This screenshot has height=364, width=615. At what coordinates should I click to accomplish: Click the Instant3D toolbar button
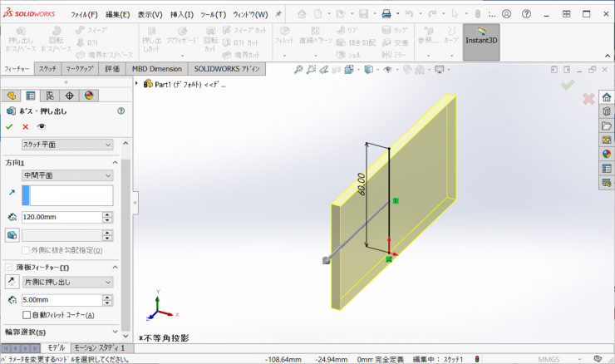click(481, 37)
